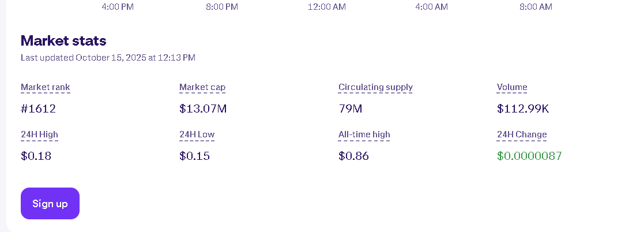644x232 pixels.
Task: Click the 24H Change label
Action: click(522, 135)
